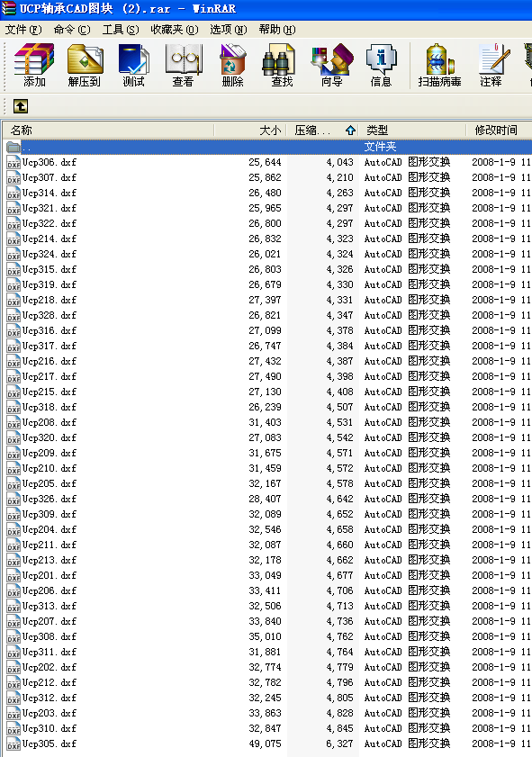This screenshot has width=532, height=757.
Task: Select file Ucp210.dxf
Action: click(x=50, y=468)
